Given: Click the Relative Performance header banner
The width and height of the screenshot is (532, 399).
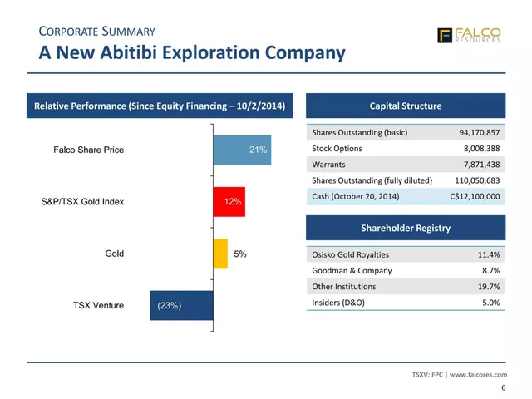Looking at the screenshot, I should point(160,106).
